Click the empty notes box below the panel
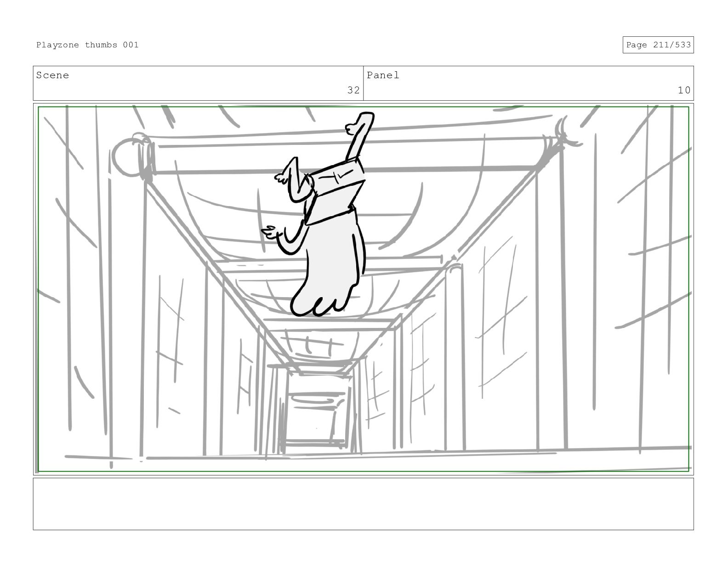The width and height of the screenshot is (728, 563). pos(363,504)
